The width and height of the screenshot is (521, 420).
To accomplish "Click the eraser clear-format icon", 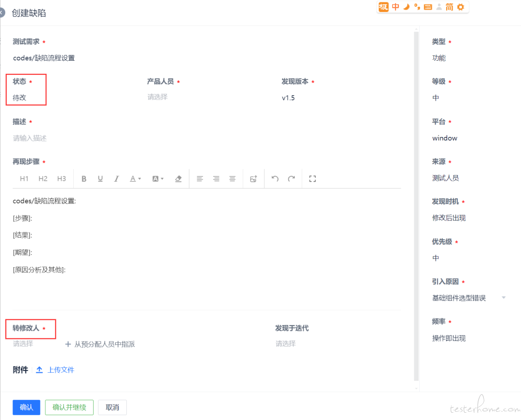I will point(178,179).
